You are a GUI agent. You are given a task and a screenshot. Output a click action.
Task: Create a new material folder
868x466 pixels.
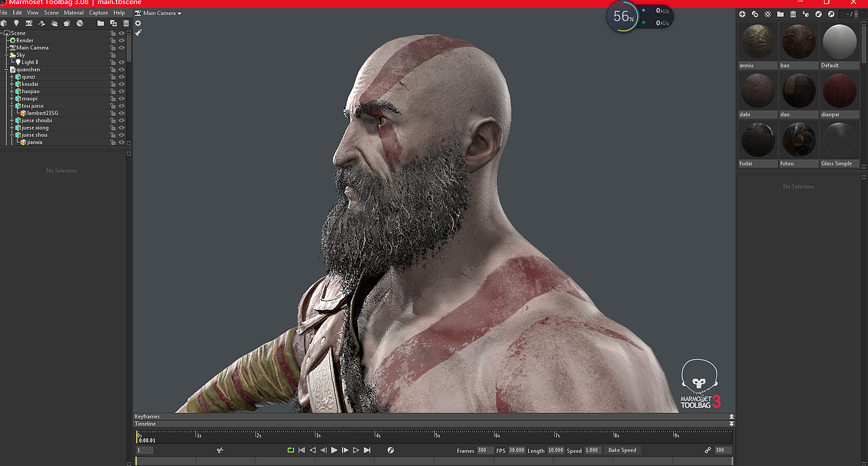coord(781,14)
